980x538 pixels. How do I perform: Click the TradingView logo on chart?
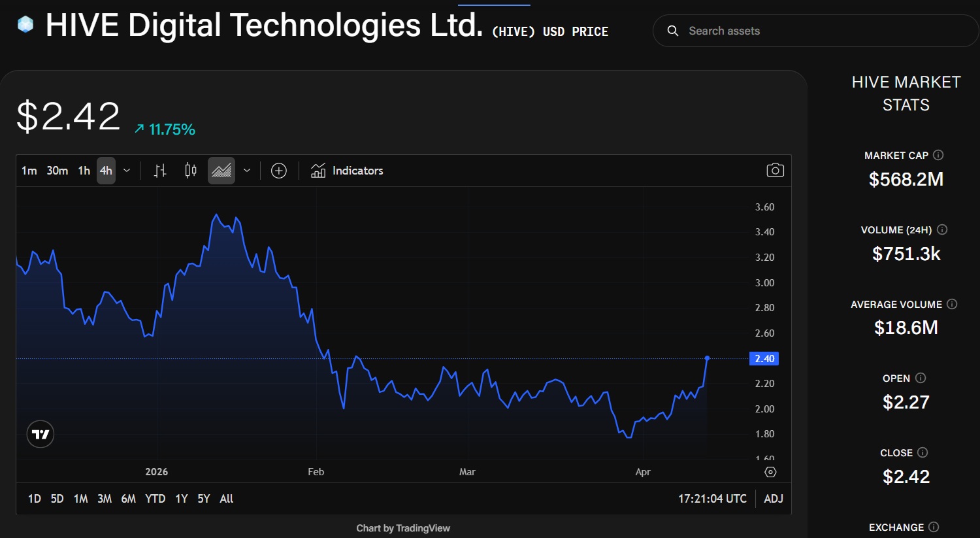(41, 434)
